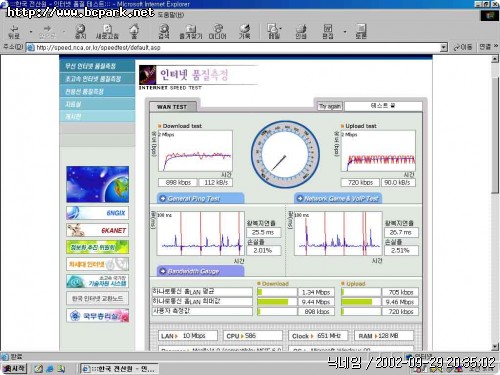Click the 25.5 ms ping delay value
500x375 pixels.
[x=263, y=232]
